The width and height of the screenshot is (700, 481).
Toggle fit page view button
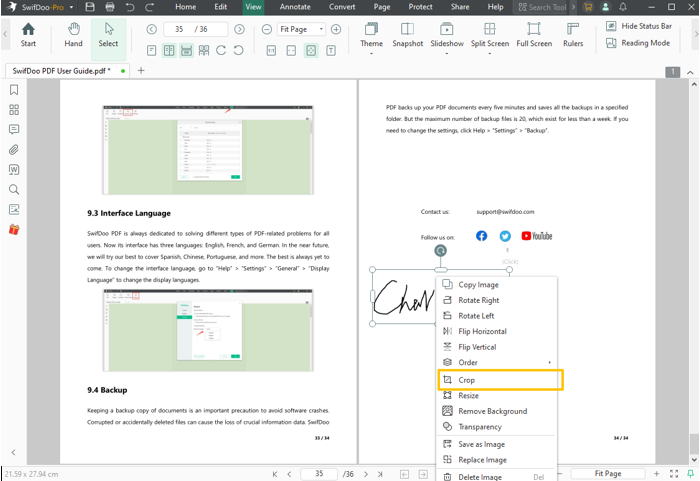coord(311,50)
